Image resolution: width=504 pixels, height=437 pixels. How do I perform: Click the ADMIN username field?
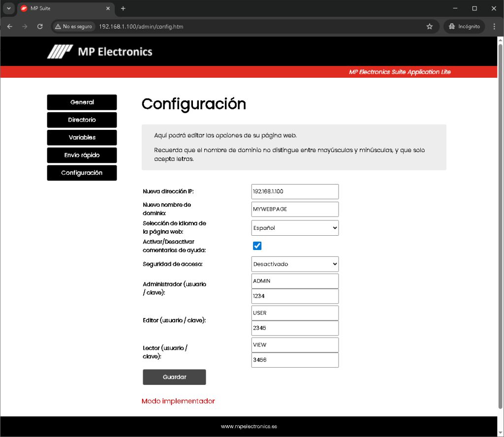pyautogui.click(x=295, y=281)
